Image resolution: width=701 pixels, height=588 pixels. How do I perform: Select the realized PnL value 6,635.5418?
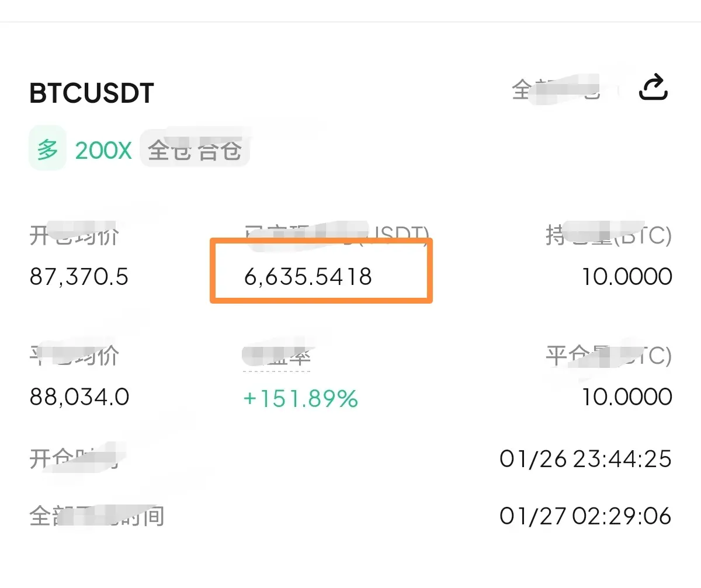pos(308,277)
